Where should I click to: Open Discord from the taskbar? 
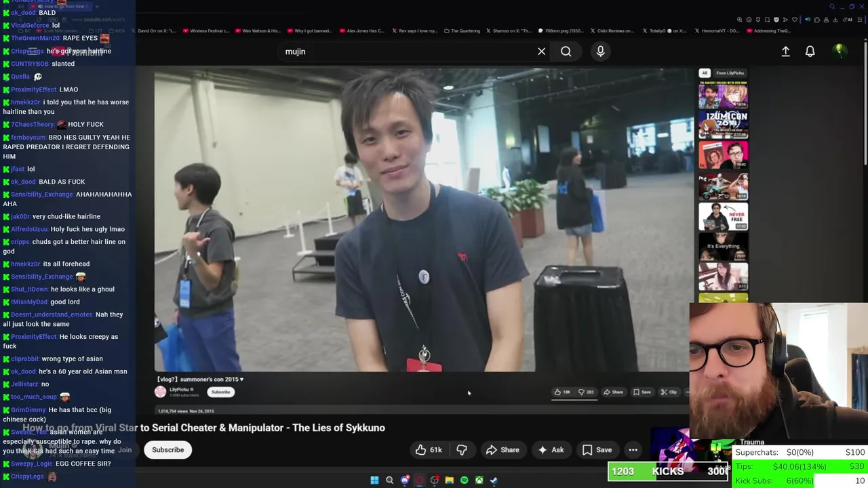click(405, 480)
